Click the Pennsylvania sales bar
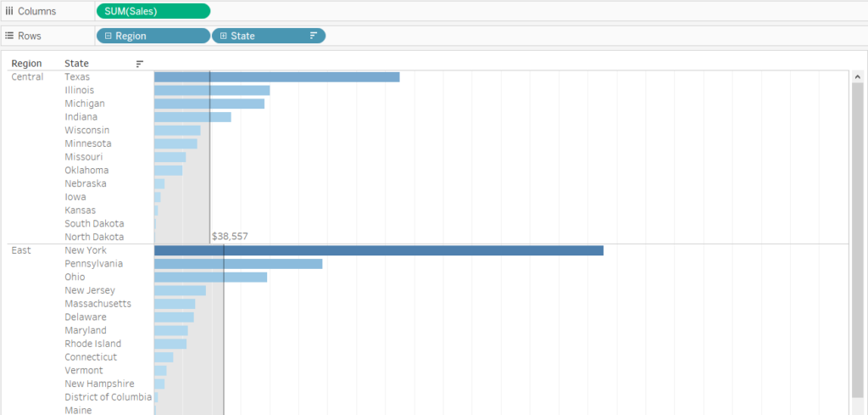This screenshot has height=415, width=868. 238,264
